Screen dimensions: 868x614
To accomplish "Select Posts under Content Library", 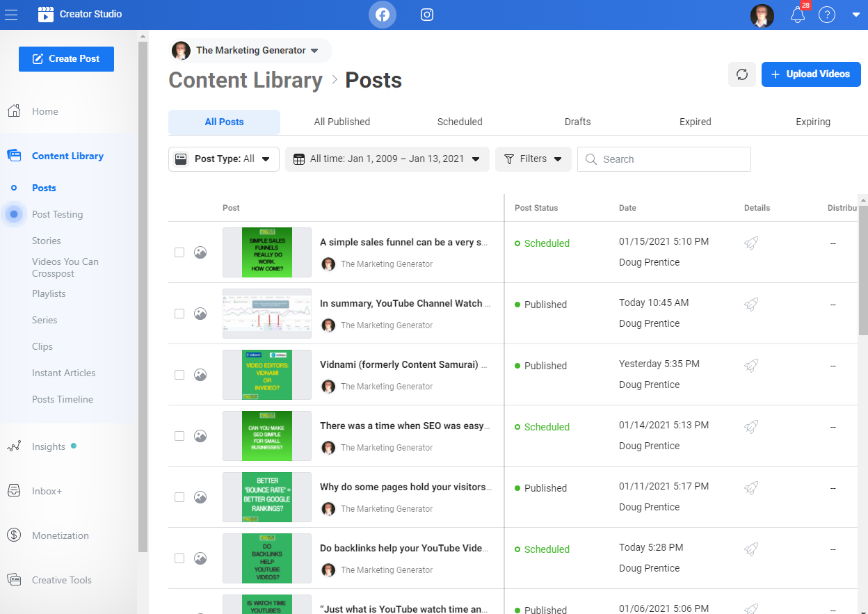I will [44, 188].
